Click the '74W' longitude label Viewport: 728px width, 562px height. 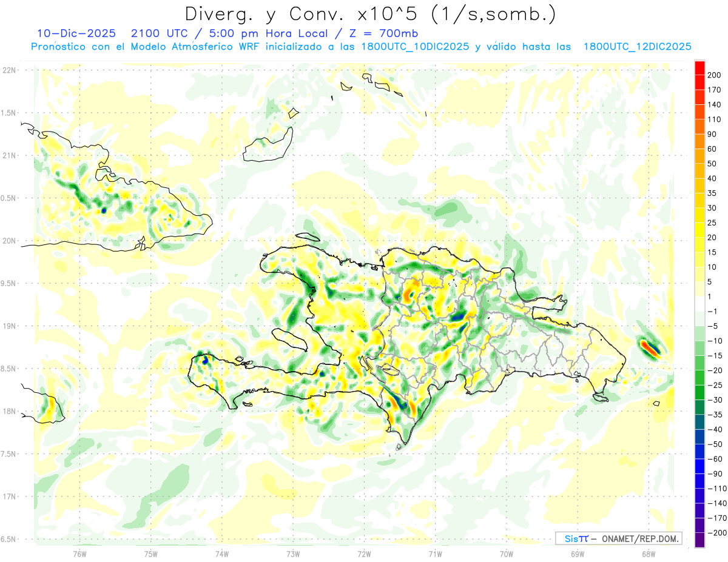[222, 554]
